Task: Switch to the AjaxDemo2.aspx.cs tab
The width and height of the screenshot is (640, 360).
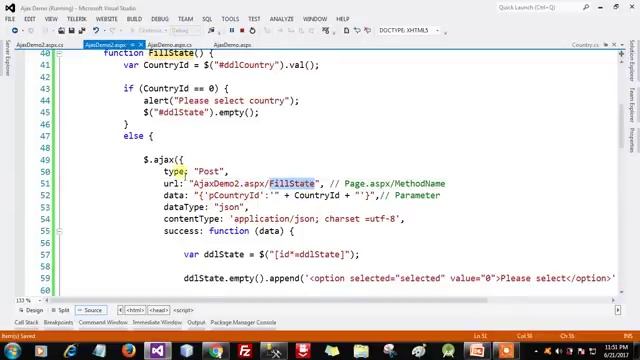Action: click(40, 45)
